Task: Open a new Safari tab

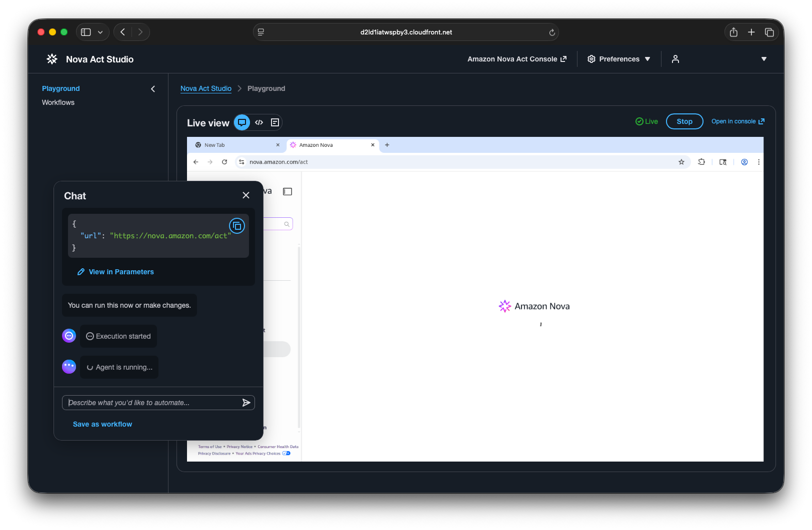Action: 751,32
